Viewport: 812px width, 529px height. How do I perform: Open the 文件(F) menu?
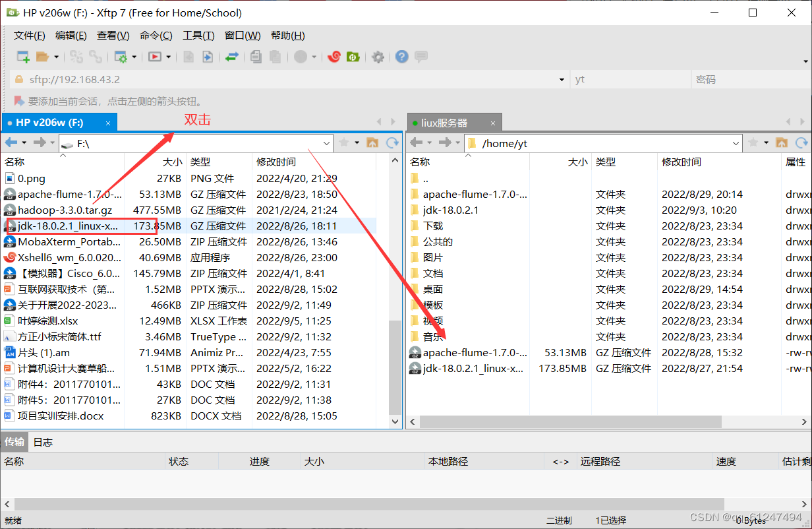[x=30, y=36]
